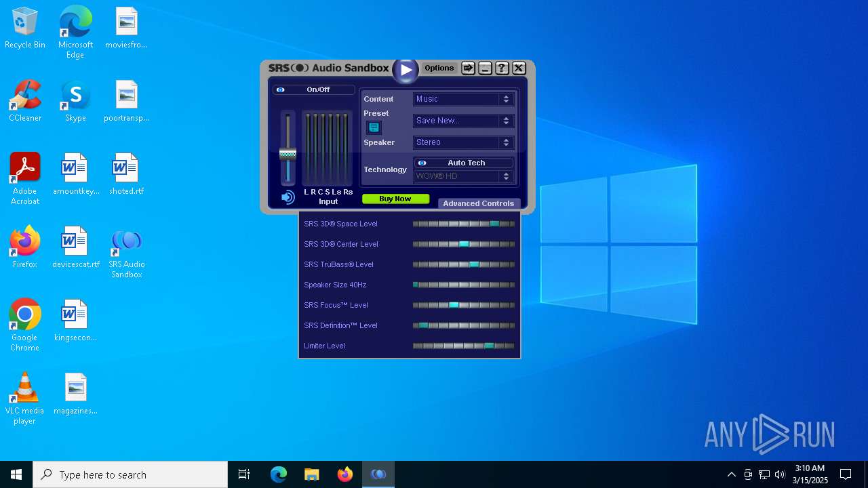The height and width of the screenshot is (488, 868).
Task: Open Task View on the taskbar
Action: (x=244, y=474)
